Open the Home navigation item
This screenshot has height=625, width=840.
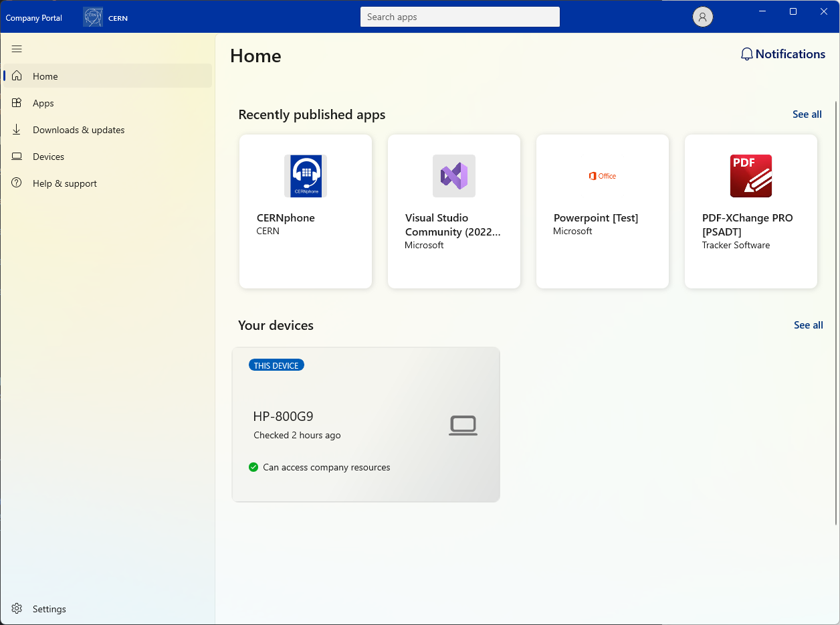tap(108, 76)
